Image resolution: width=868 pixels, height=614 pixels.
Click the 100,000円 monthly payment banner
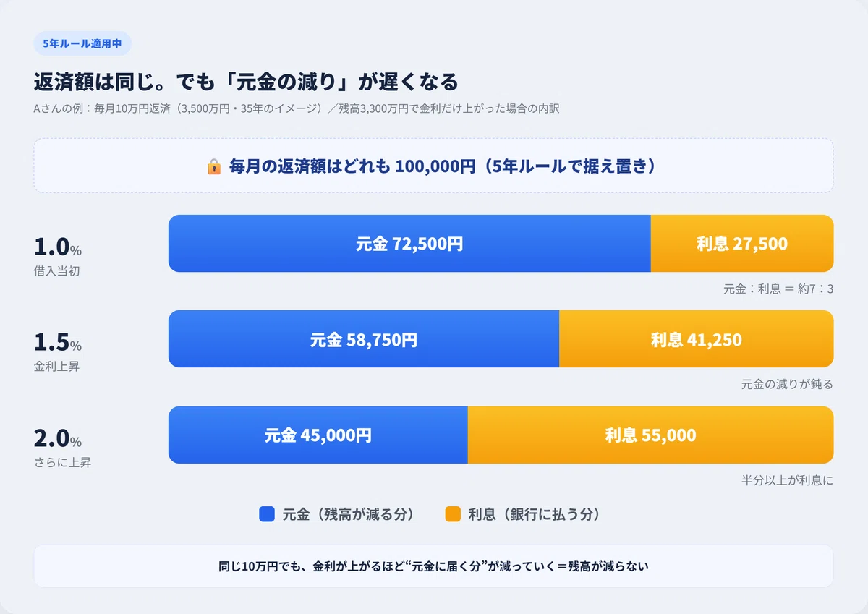(x=434, y=166)
